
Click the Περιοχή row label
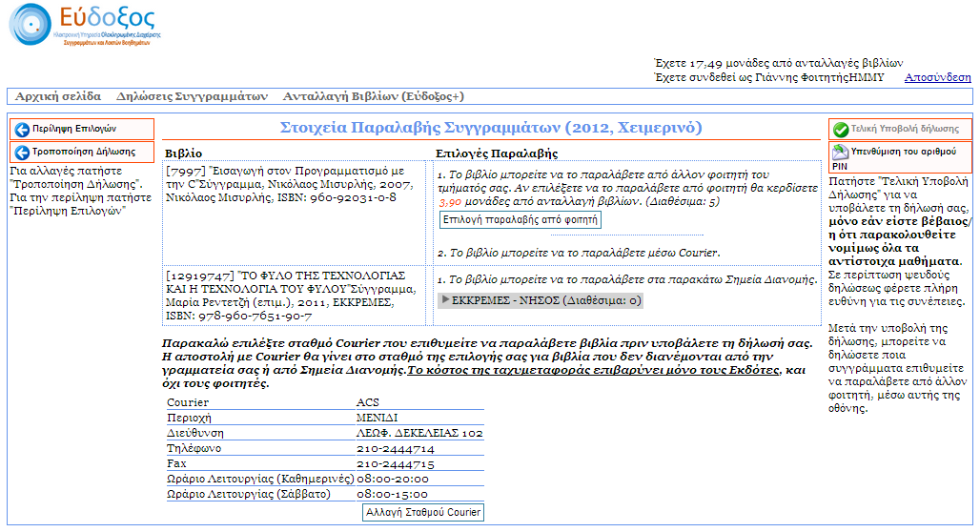(189, 418)
